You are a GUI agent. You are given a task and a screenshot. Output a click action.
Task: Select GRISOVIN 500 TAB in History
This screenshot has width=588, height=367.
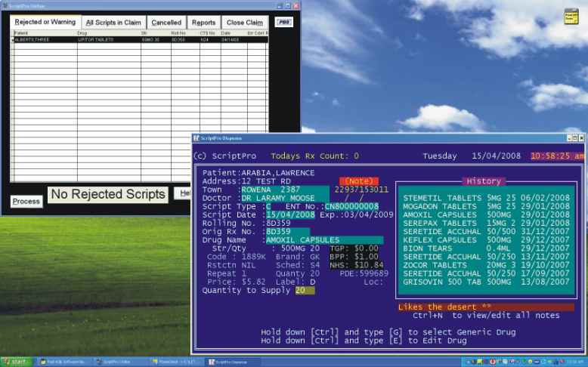coord(487,282)
